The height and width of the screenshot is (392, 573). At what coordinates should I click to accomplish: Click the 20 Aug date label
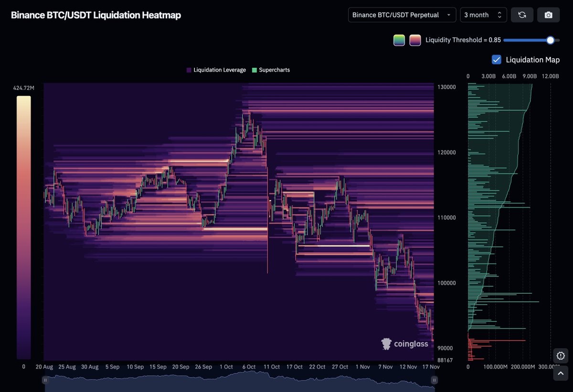[44, 367]
